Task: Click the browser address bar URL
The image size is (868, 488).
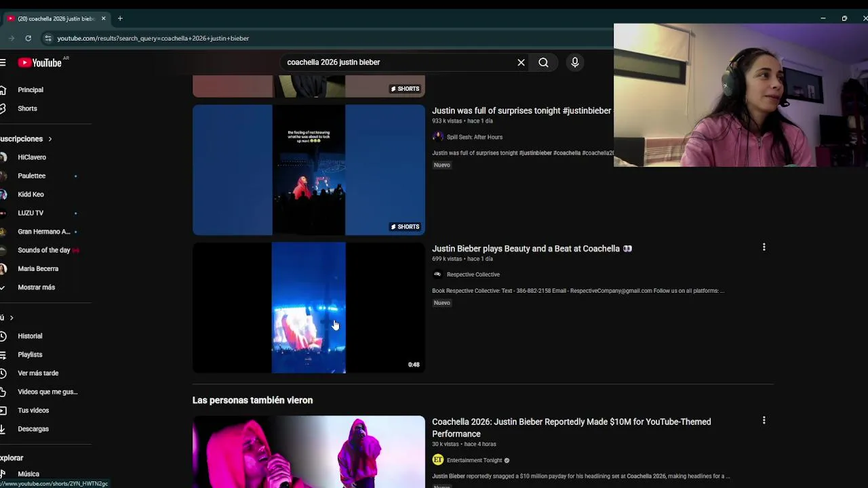Action: pos(153,39)
